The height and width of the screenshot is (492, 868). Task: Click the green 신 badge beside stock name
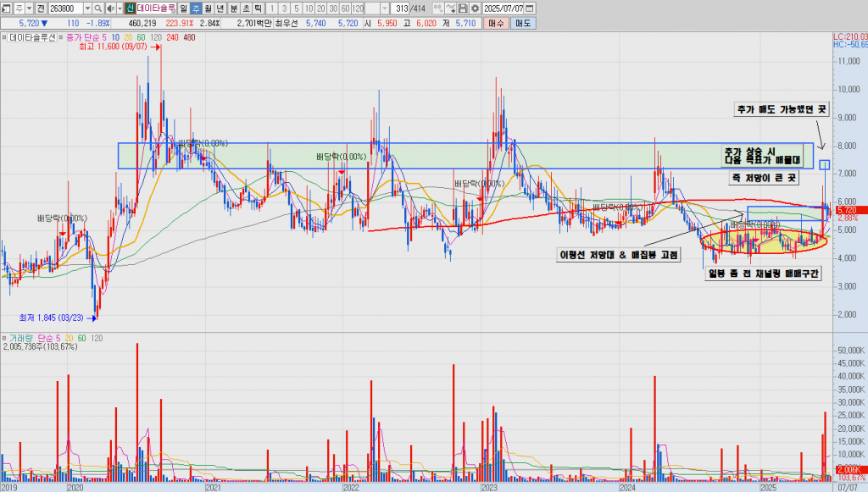pos(130,8)
